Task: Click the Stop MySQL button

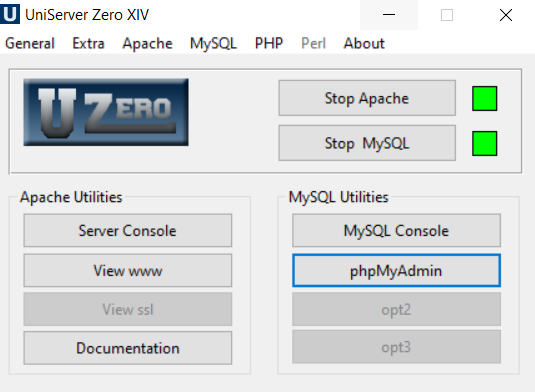Action: point(367,143)
